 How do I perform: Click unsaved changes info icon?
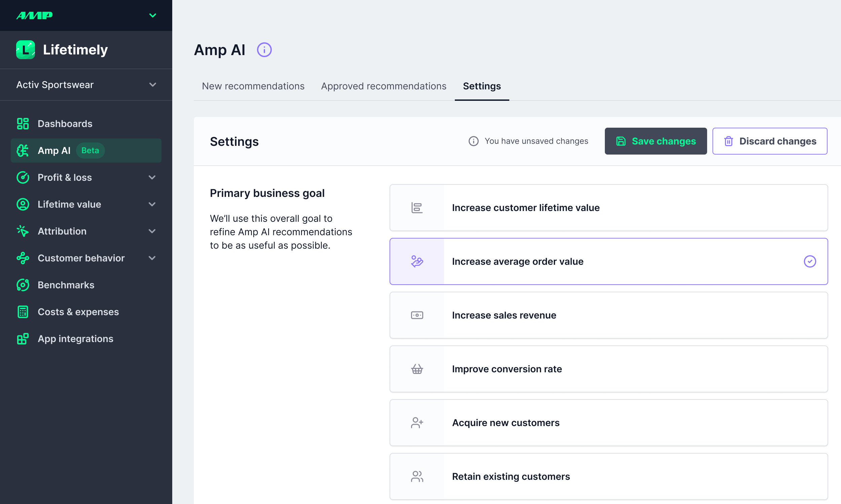coord(473,141)
